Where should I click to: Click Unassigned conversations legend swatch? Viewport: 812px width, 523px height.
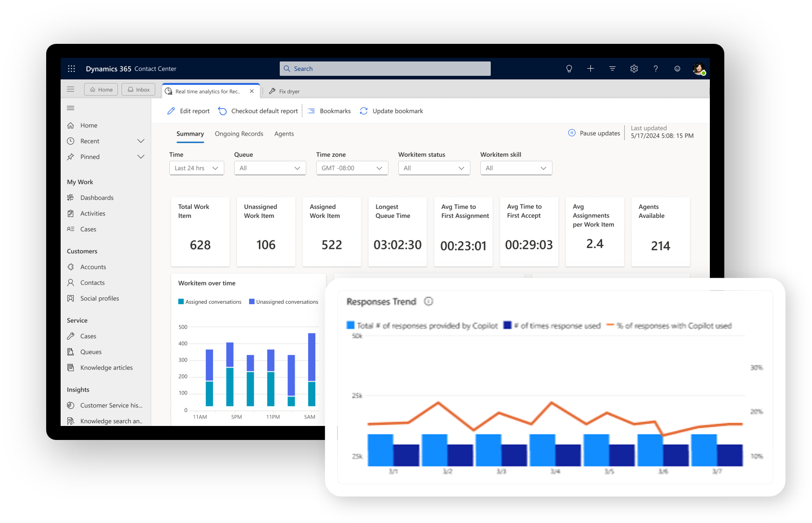pos(252,302)
